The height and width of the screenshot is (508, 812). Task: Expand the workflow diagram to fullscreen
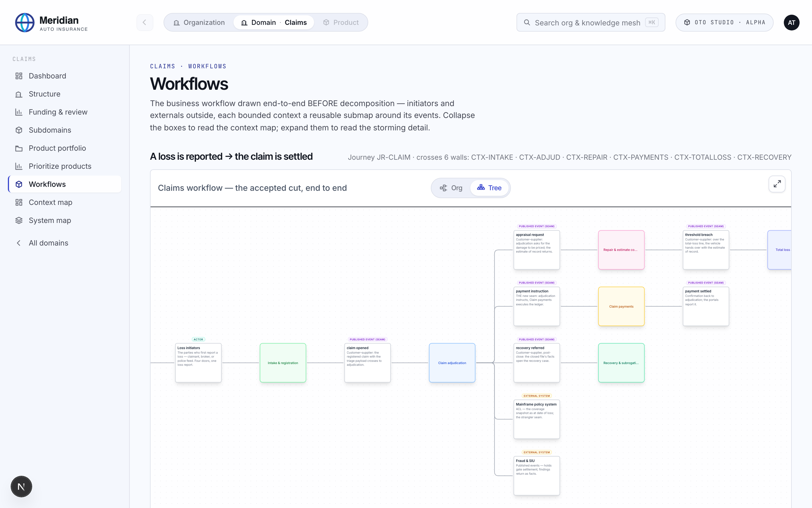[777, 184]
